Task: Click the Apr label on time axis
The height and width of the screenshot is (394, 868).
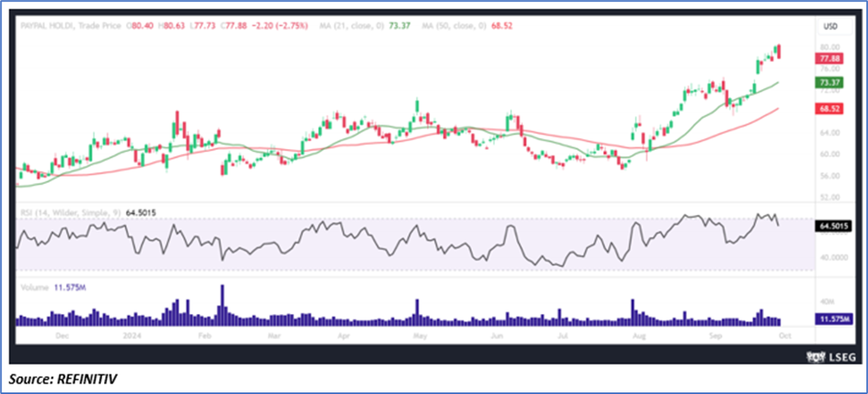Action: (x=344, y=335)
